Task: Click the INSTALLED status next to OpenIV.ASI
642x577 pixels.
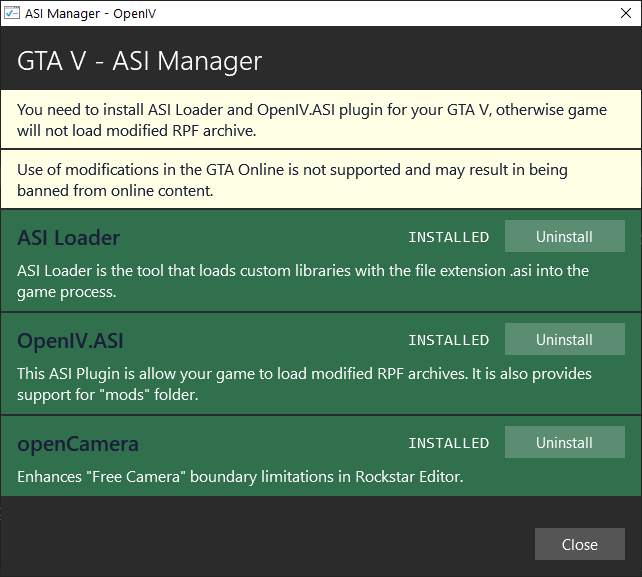Action: 449,340
